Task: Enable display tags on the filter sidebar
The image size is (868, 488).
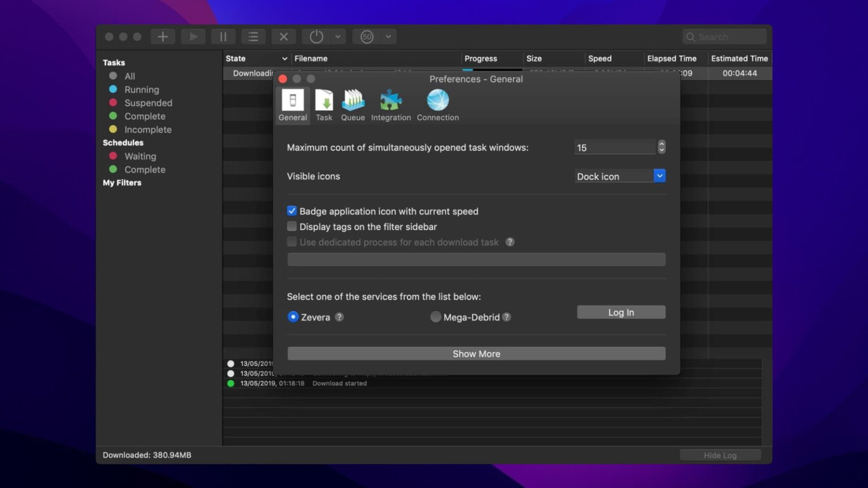Action: pos(292,226)
